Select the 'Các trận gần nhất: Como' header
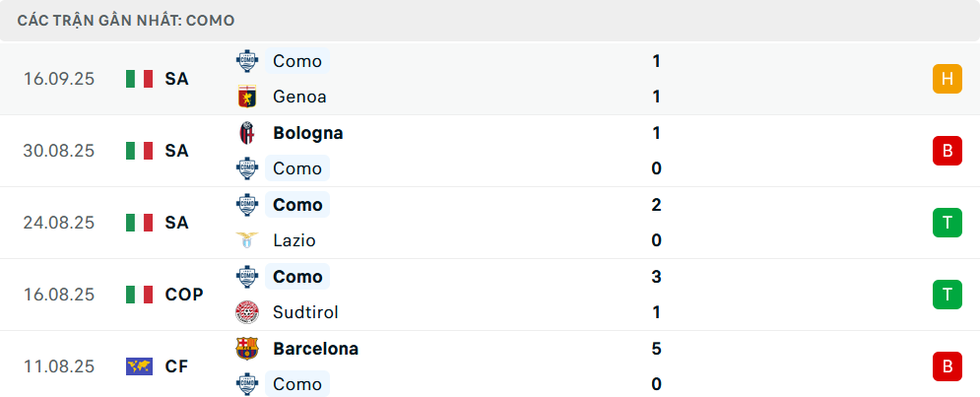This screenshot has height=397, width=980. pos(126,20)
